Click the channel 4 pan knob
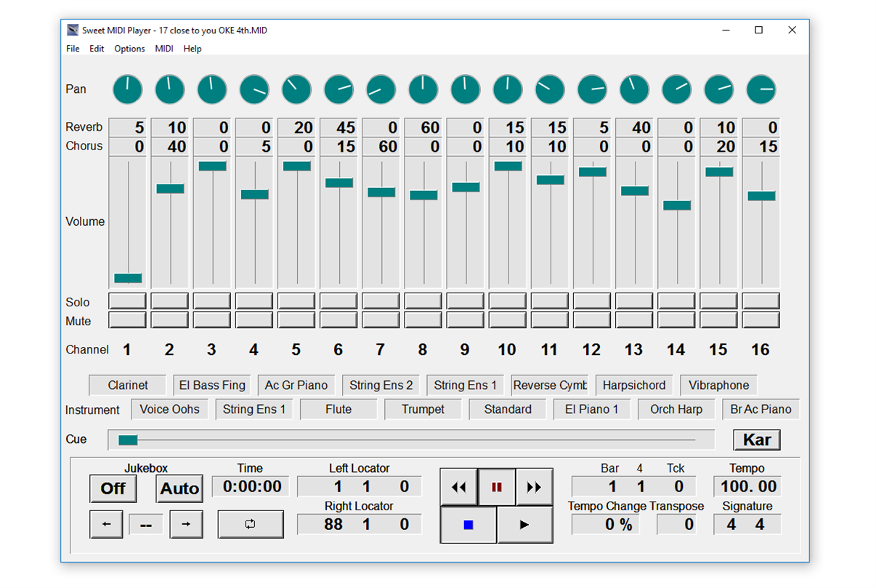Viewport: 876px width, 588px height. coord(254,90)
